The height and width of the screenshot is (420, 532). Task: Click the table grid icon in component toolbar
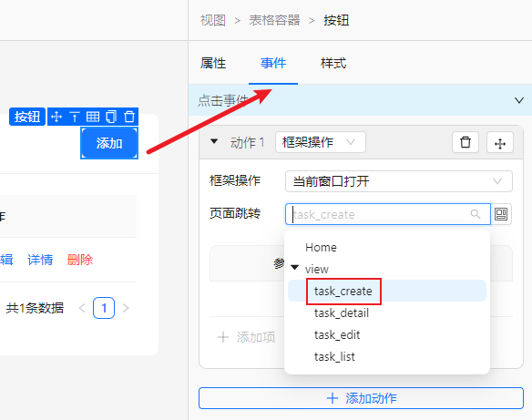coord(93,117)
